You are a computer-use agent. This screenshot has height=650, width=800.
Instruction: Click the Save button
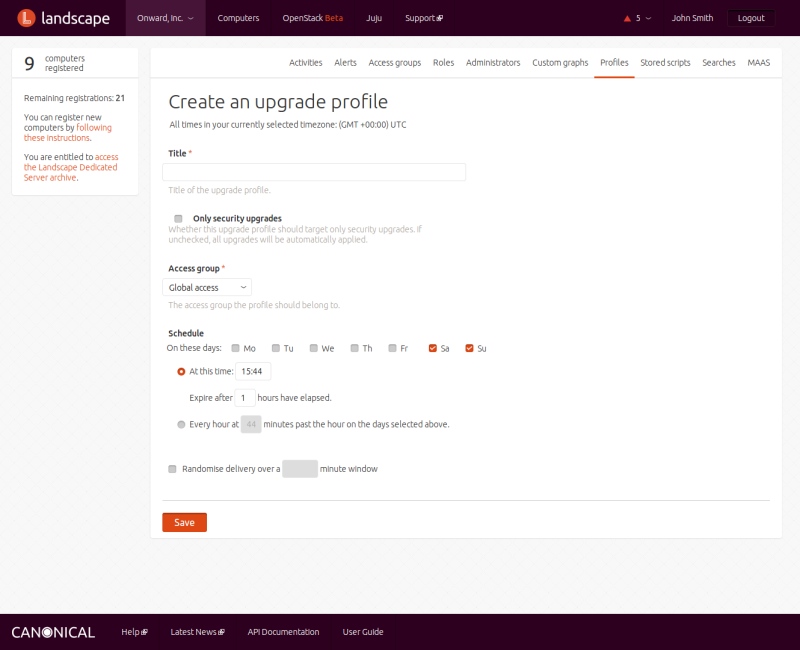(184, 522)
